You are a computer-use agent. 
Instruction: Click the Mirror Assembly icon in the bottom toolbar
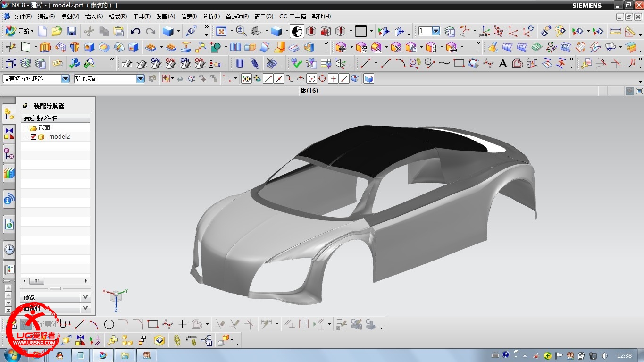(x=80, y=340)
